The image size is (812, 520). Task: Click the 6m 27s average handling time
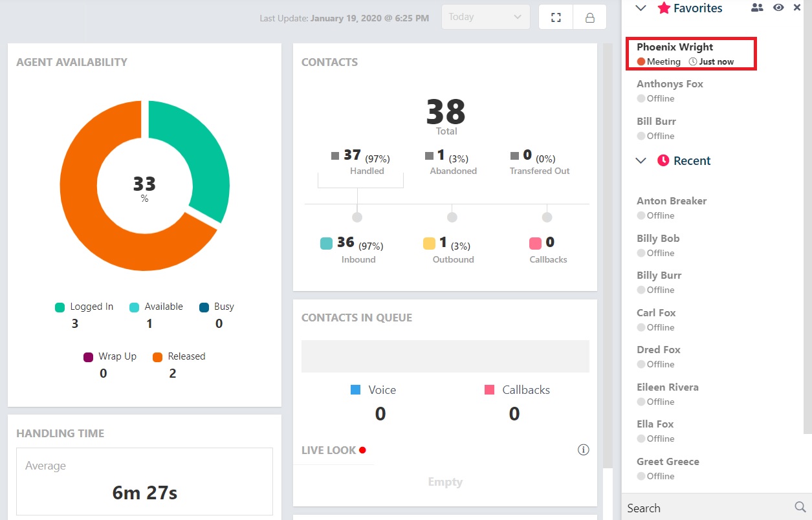coord(144,493)
